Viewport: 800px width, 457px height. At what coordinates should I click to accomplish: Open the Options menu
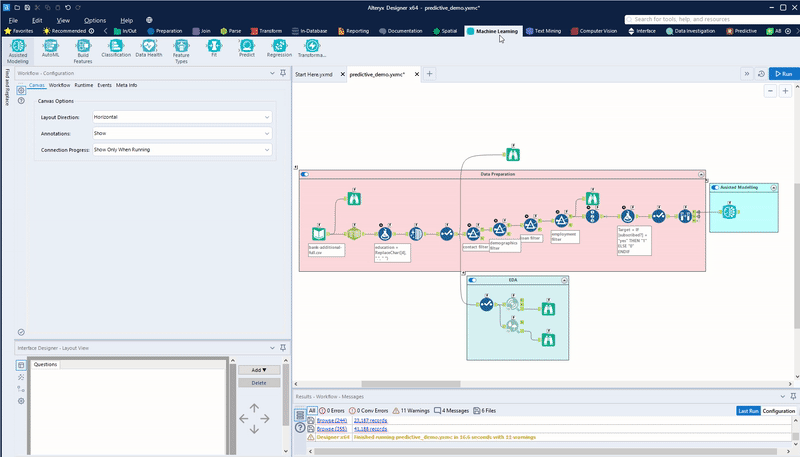click(95, 20)
